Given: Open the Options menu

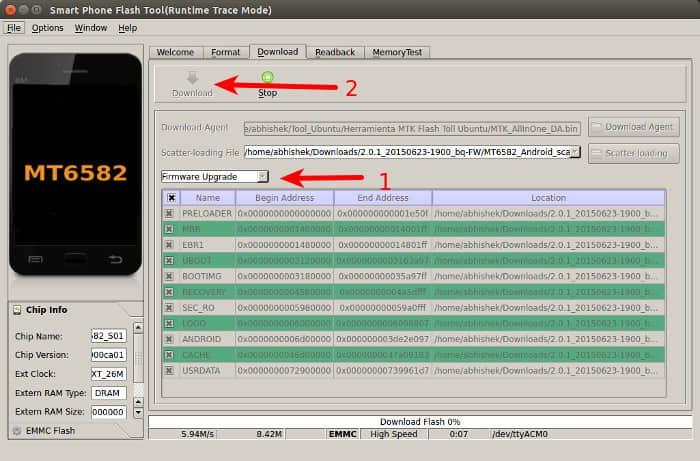Looking at the screenshot, I should click(47, 28).
